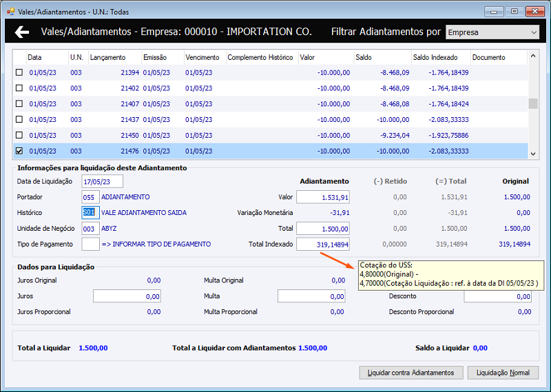Click Juros Original value 0,00

click(x=154, y=280)
